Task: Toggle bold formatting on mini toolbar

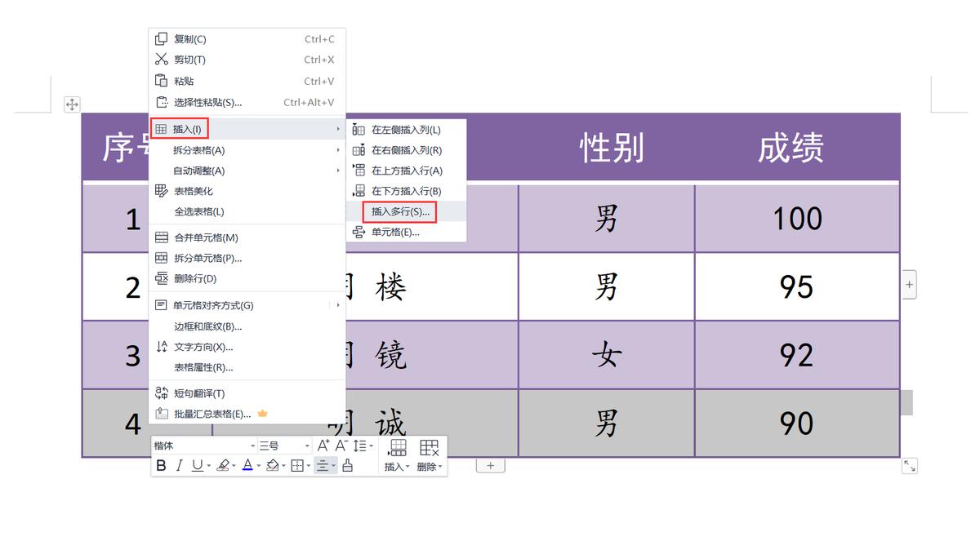Action: (161, 465)
